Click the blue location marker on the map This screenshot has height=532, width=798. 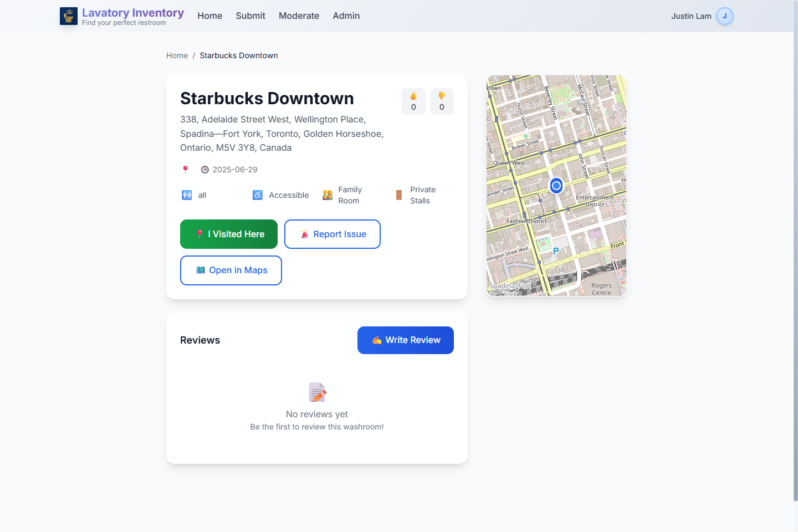pyautogui.click(x=556, y=186)
